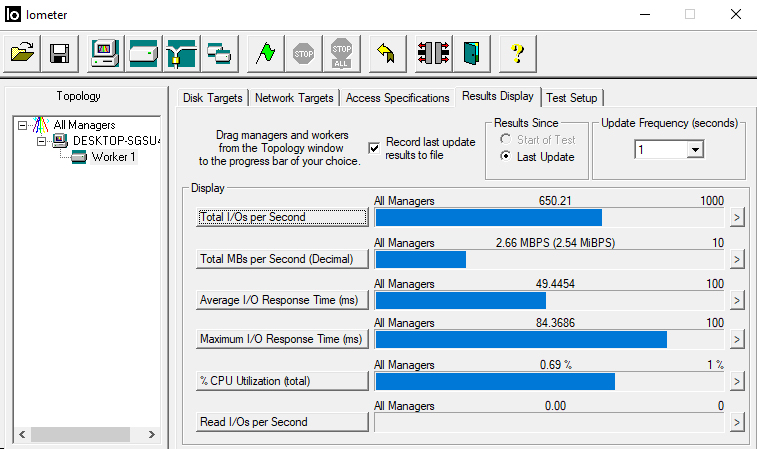This screenshot has height=449, width=759.
Task: Click the 49.4454 response time value
Action: tap(555, 284)
